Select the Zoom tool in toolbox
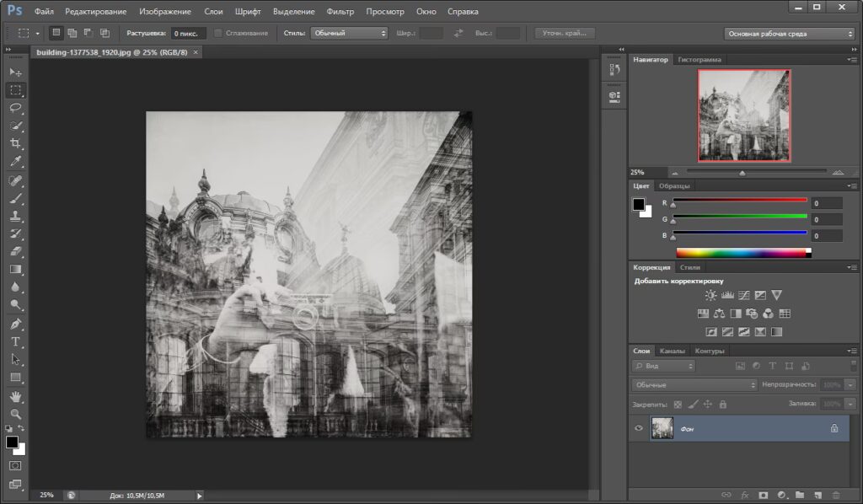Viewport: 863px width, 504px height. point(15,413)
